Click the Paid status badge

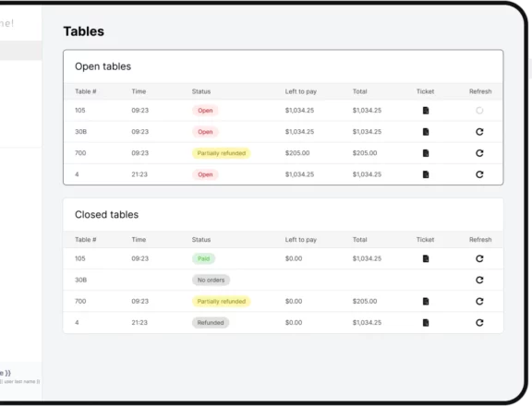click(203, 258)
